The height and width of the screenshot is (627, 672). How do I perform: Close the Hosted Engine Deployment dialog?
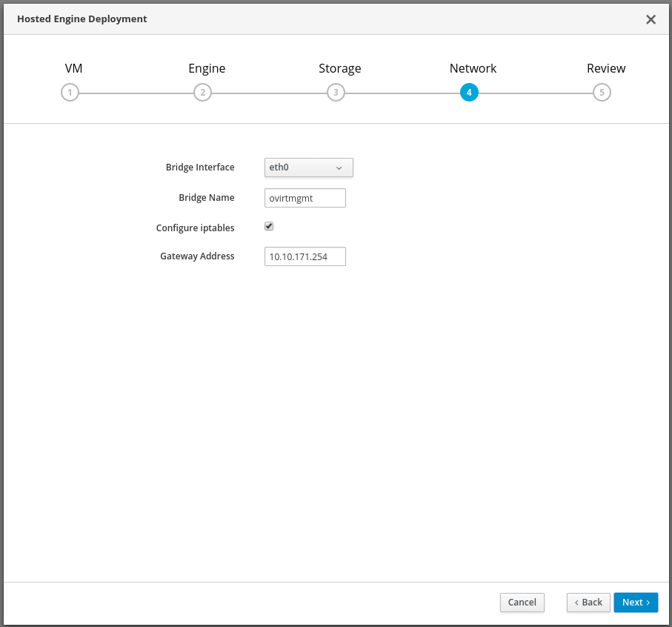tap(651, 19)
